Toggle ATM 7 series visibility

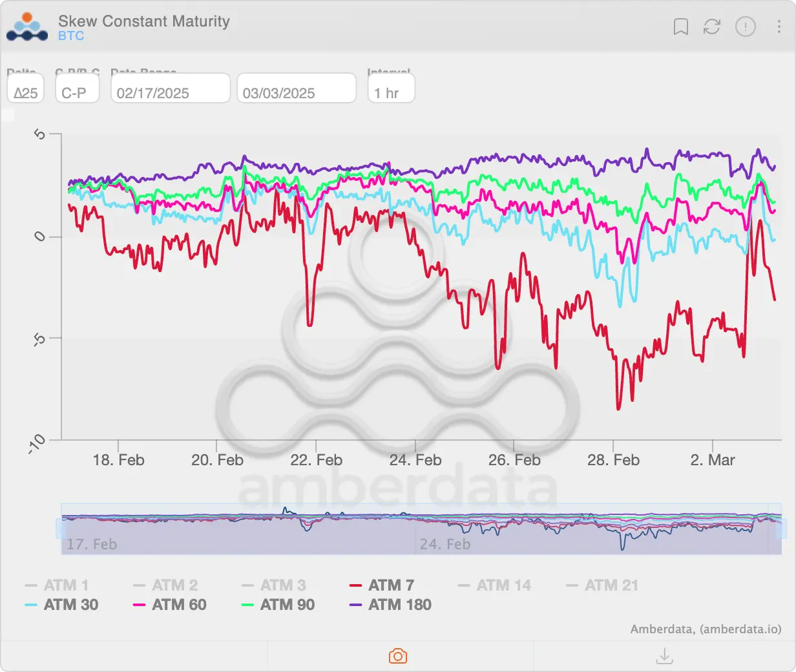click(382, 585)
